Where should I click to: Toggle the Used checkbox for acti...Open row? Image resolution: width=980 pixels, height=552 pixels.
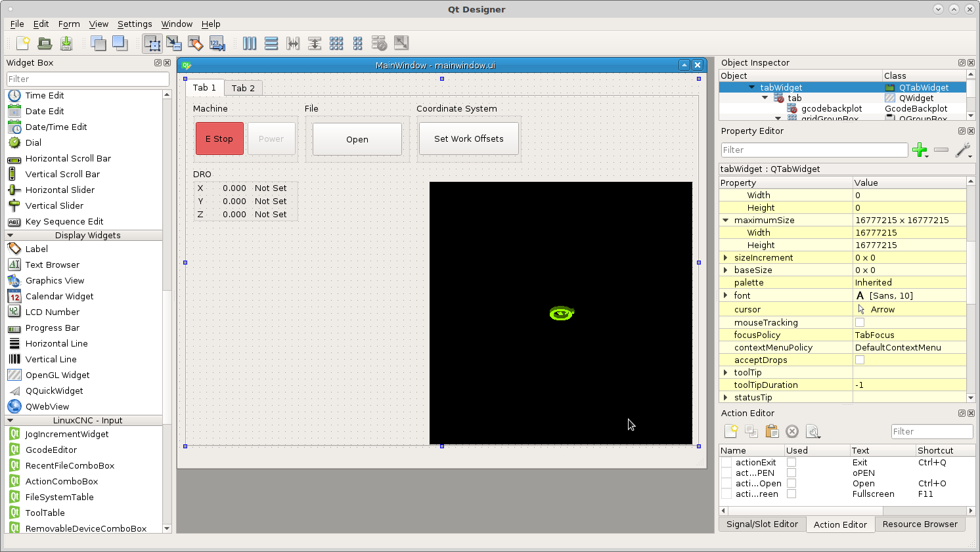pyautogui.click(x=791, y=483)
